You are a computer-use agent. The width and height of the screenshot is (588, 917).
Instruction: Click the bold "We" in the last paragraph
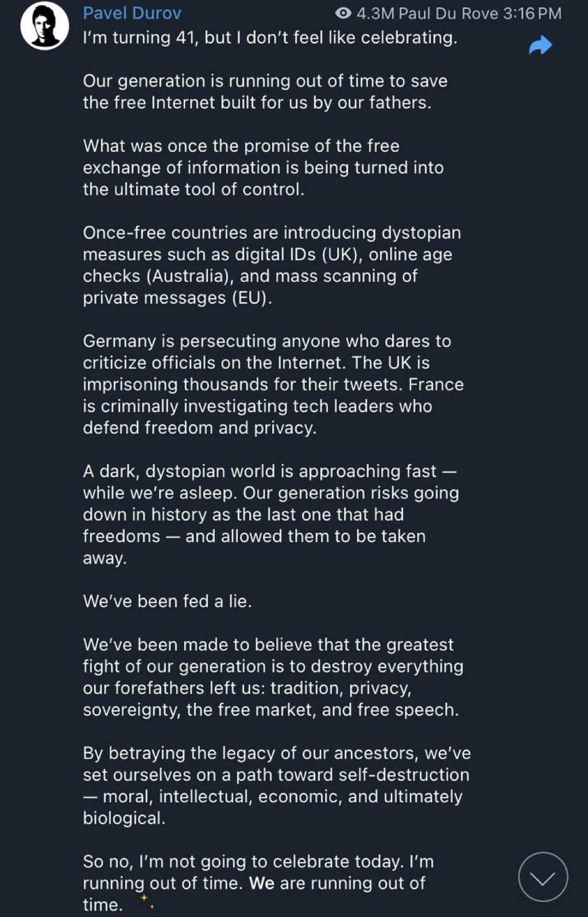[261, 883]
